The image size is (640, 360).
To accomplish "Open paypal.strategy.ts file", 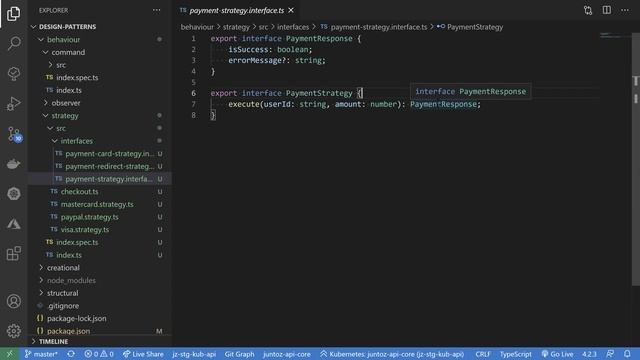I will [x=89, y=217].
